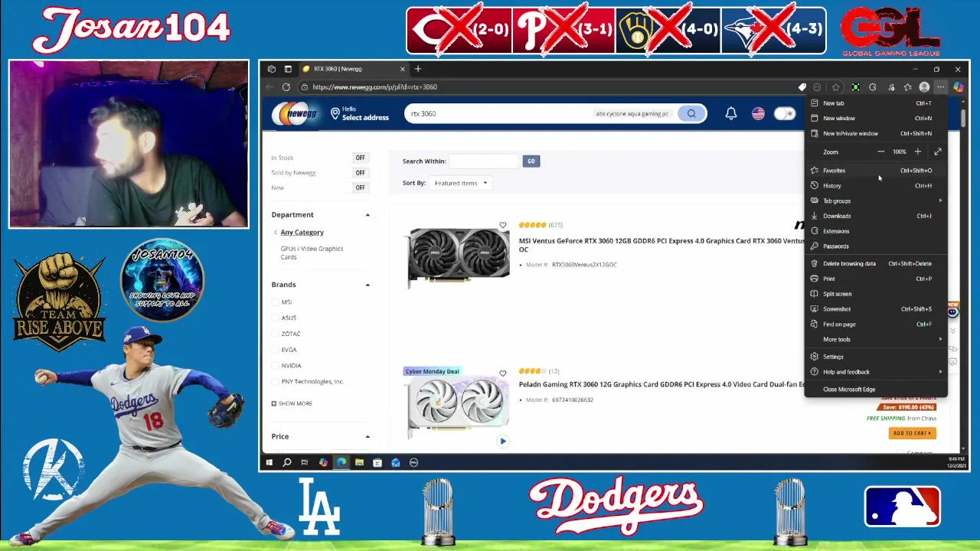Click Select address location link

(x=359, y=113)
